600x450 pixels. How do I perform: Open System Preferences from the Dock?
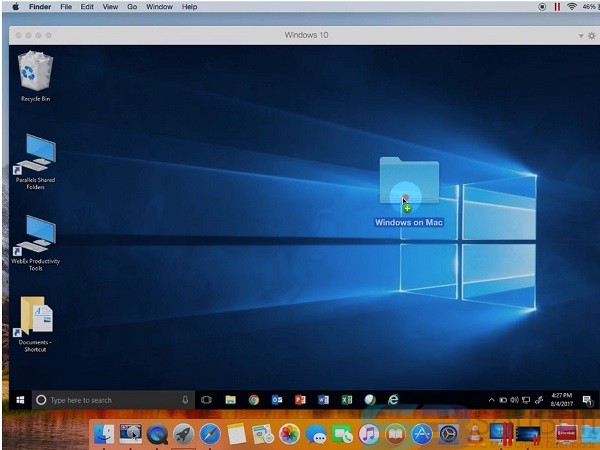pyautogui.click(x=448, y=435)
